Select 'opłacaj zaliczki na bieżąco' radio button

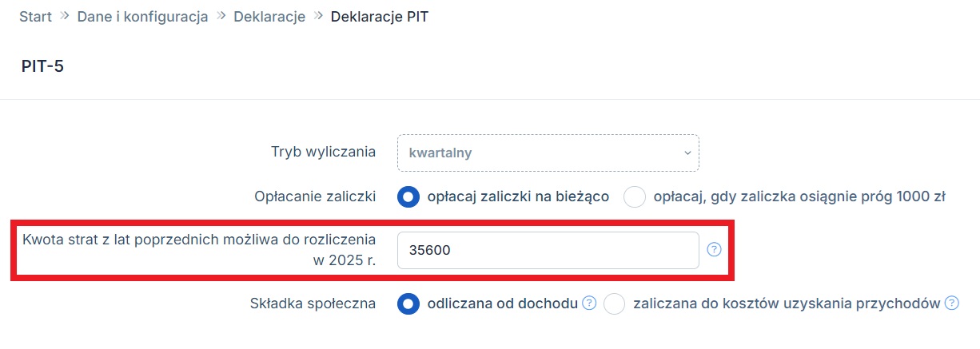click(408, 196)
